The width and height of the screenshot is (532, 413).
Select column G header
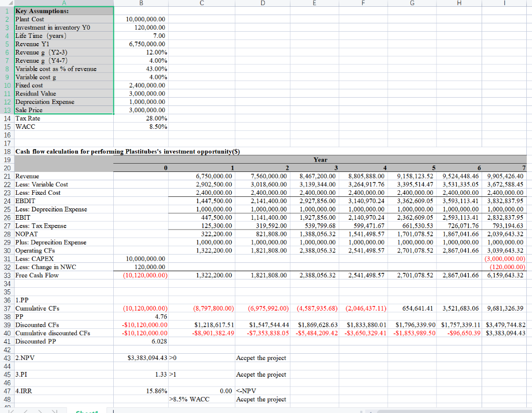[412, 3]
